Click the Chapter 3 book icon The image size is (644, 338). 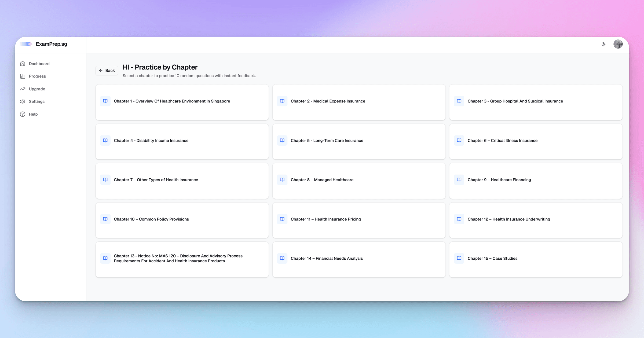pyautogui.click(x=459, y=101)
